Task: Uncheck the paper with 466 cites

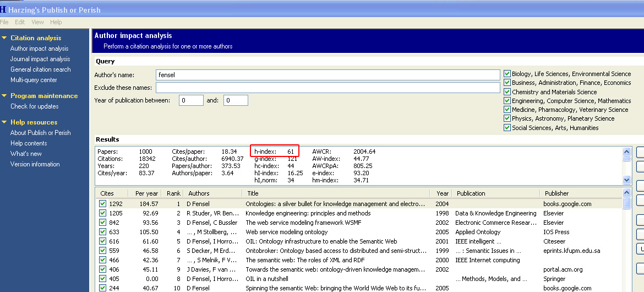Action: [x=103, y=260]
